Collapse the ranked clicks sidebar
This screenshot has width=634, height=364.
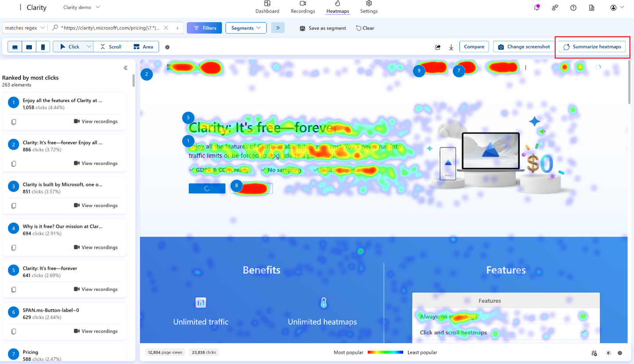[x=125, y=67]
